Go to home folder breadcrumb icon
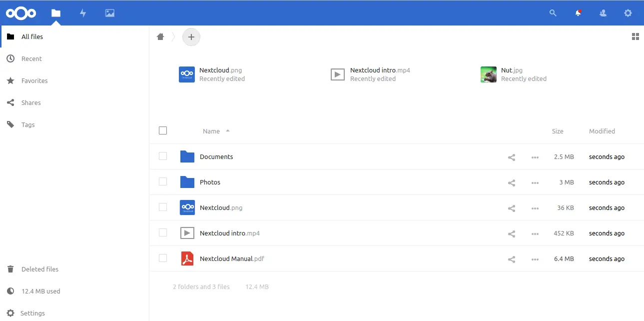This screenshot has width=644, height=321. click(160, 36)
